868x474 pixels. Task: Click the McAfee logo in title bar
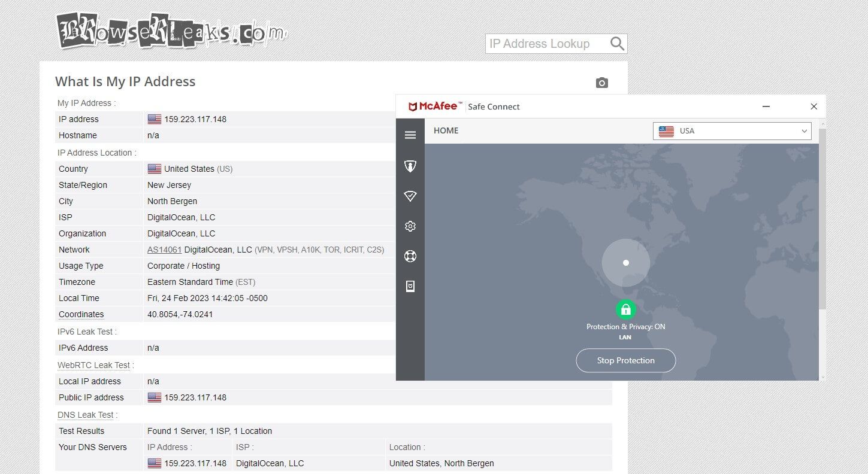435,107
